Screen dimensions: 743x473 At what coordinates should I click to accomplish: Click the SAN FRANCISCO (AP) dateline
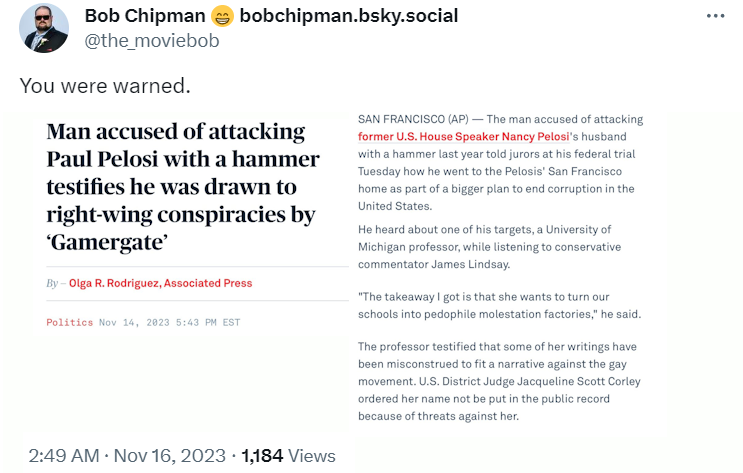409,119
